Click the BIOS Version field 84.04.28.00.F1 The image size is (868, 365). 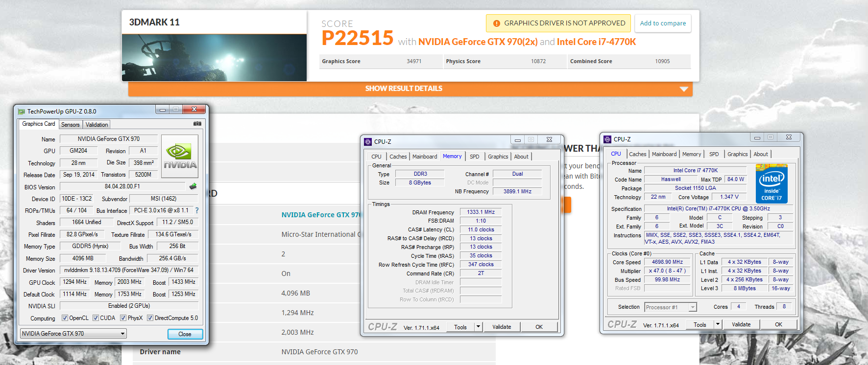(123, 186)
